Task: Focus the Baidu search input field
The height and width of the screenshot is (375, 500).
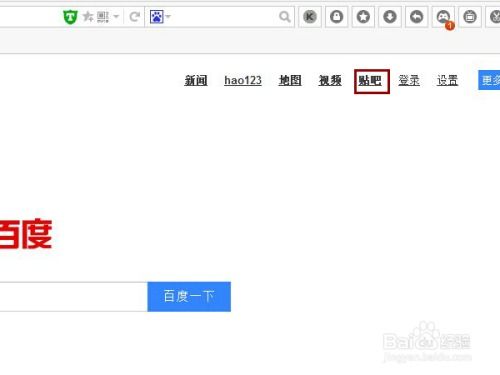Action: coord(73,297)
